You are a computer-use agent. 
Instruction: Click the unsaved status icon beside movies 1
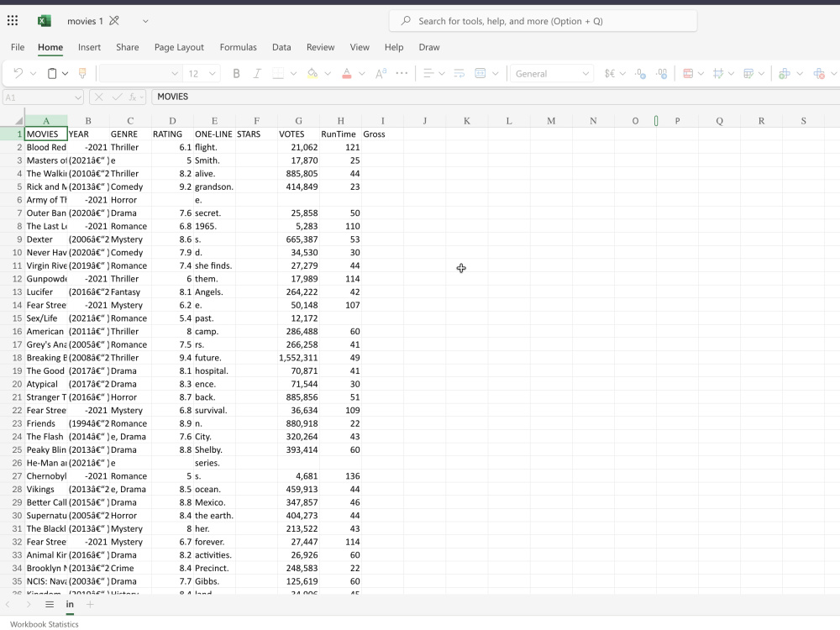[114, 21]
